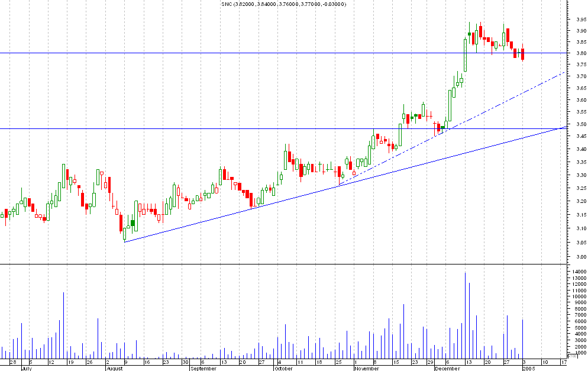The image size is (588, 371).
Task: Select the date label 8 in November
Action: 376,362
